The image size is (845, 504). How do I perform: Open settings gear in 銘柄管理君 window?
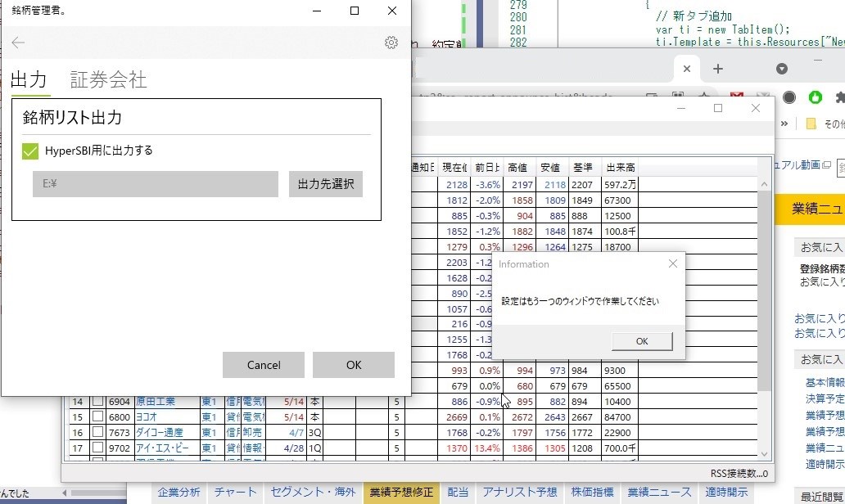click(x=391, y=43)
